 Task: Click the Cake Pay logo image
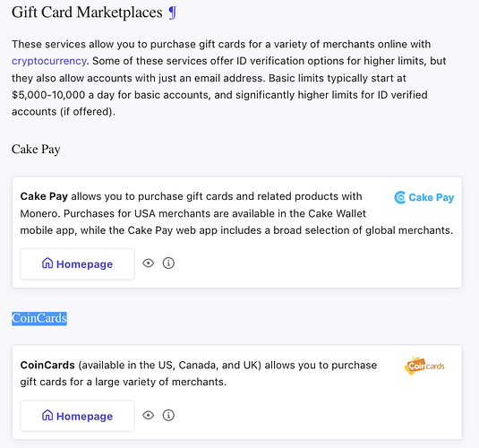coord(423,197)
